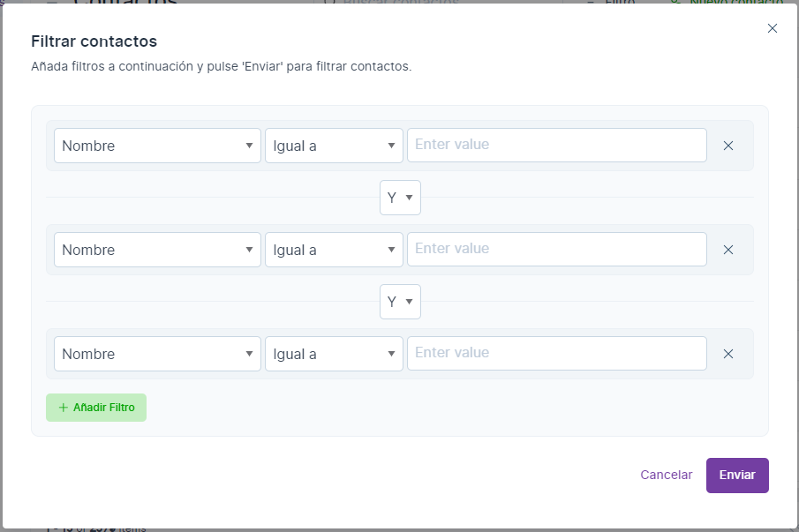
Task: Change the first 'Y' logical connector
Action: pos(400,198)
